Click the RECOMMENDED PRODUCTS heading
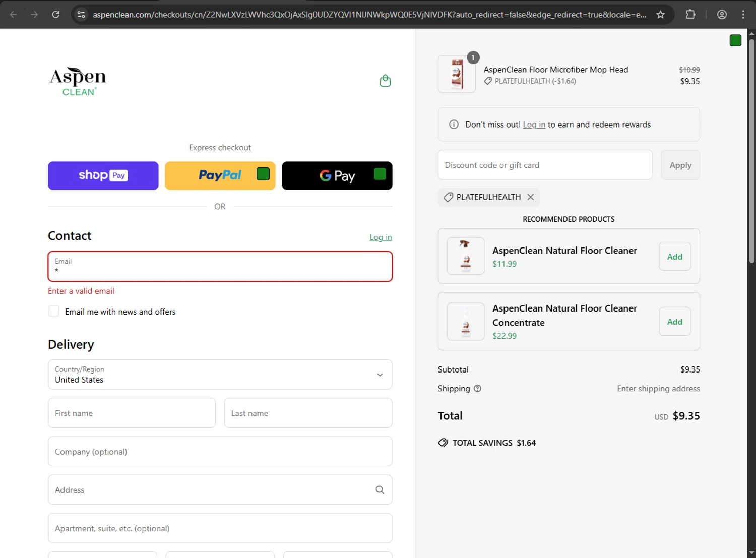Image resolution: width=756 pixels, height=558 pixels. (x=569, y=219)
